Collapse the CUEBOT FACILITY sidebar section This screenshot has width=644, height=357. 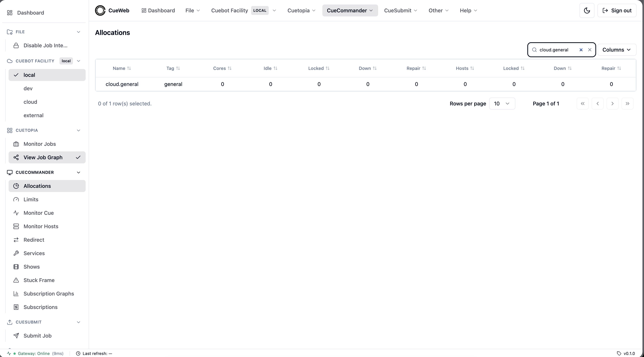tap(79, 61)
